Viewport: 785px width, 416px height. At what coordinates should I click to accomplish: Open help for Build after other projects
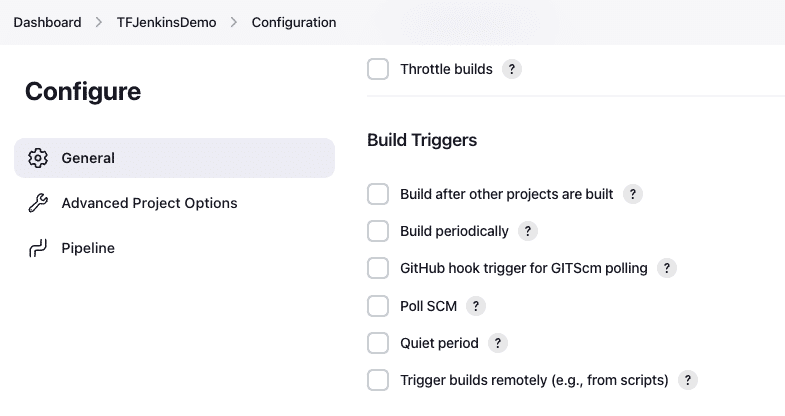point(633,194)
